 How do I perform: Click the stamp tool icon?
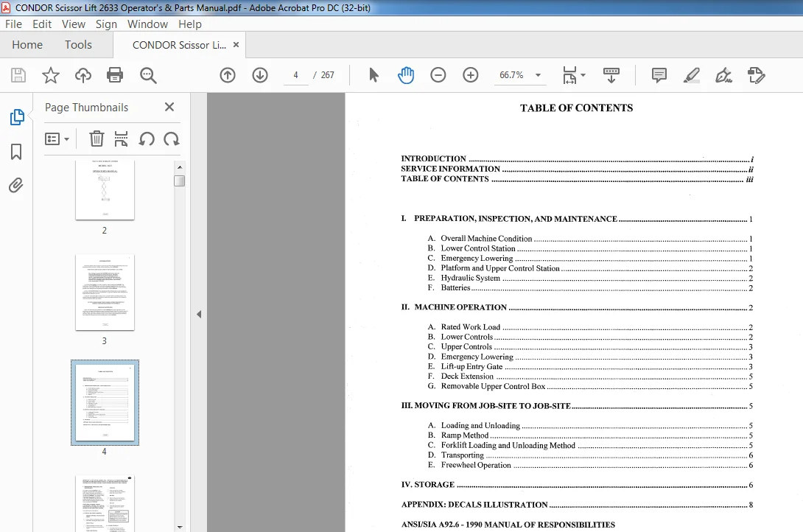[x=756, y=75]
